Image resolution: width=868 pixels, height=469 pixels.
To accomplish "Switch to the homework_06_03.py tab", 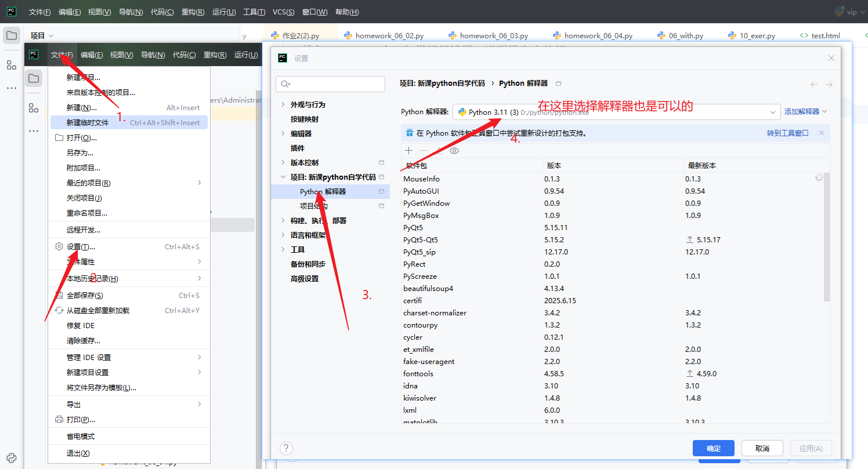I will pos(488,35).
